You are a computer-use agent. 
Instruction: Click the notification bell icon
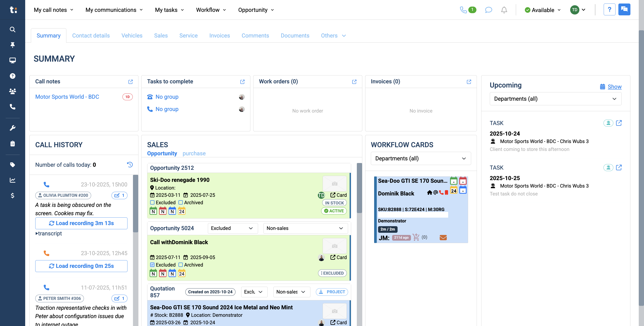click(x=504, y=10)
